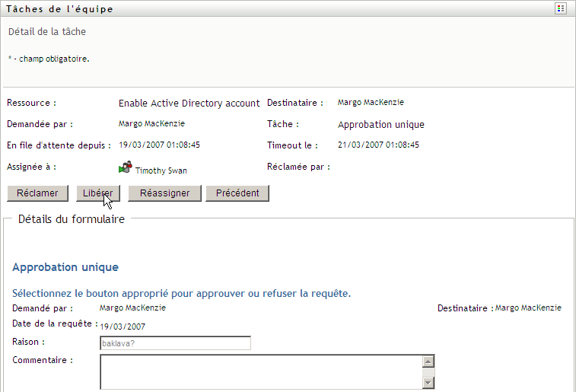The width and height of the screenshot is (576, 392).
Task: Click the Détails du formulaire legend
Action: tap(72, 219)
